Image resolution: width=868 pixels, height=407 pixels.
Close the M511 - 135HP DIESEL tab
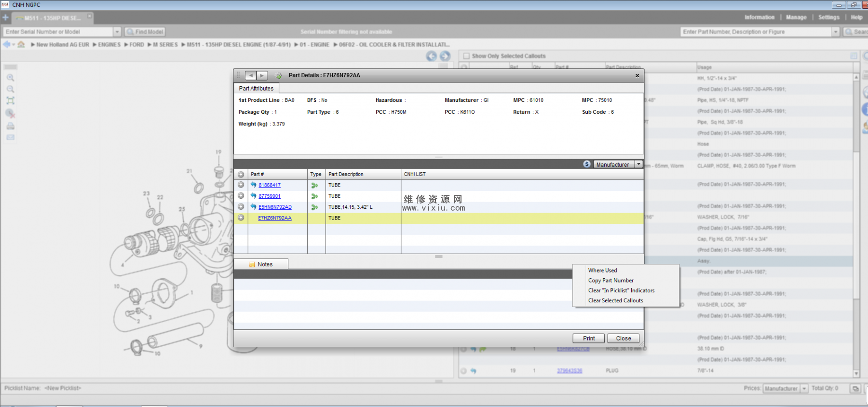pyautogui.click(x=89, y=16)
